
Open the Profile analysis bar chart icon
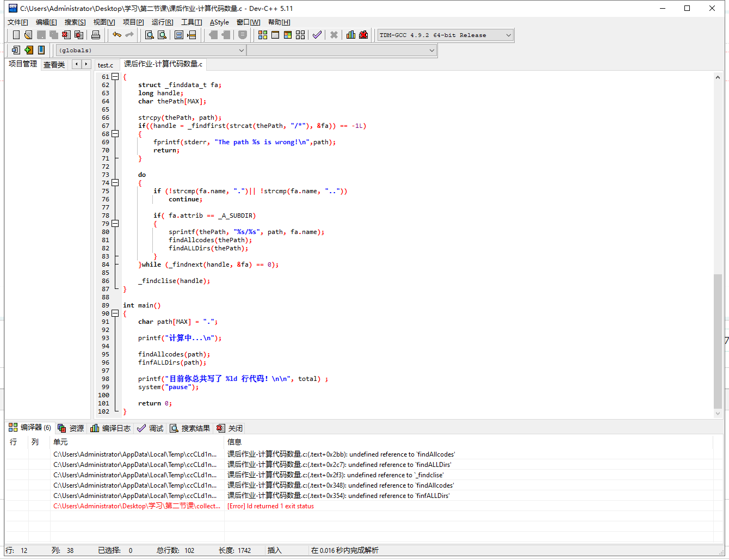(351, 35)
